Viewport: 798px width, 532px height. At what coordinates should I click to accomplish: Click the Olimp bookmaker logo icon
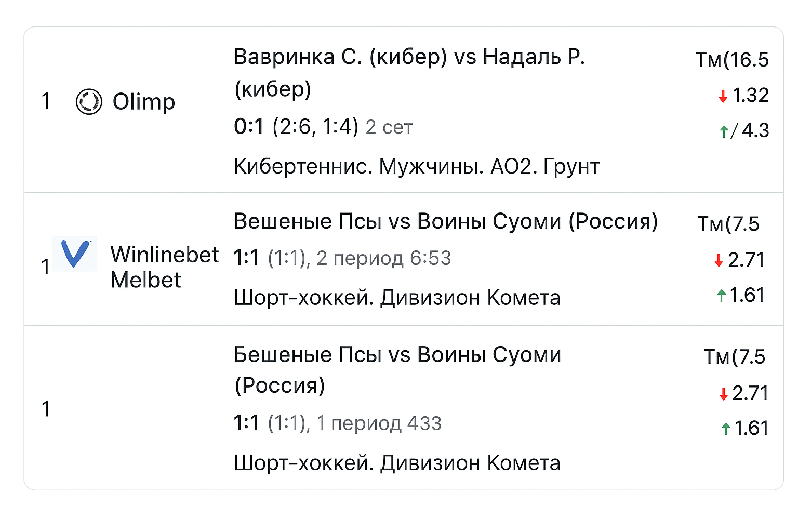(x=89, y=101)
